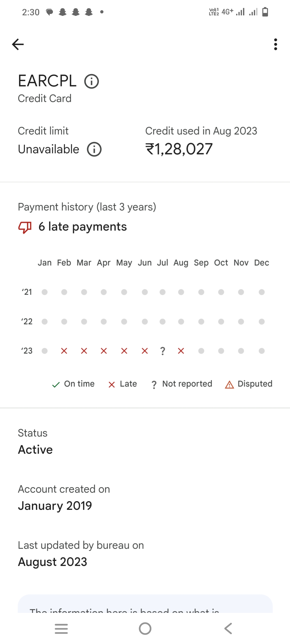Open Android recent apps navigation button
This screenshot has height=644, width=290.
pyautogui.click(x=61, y=628)
